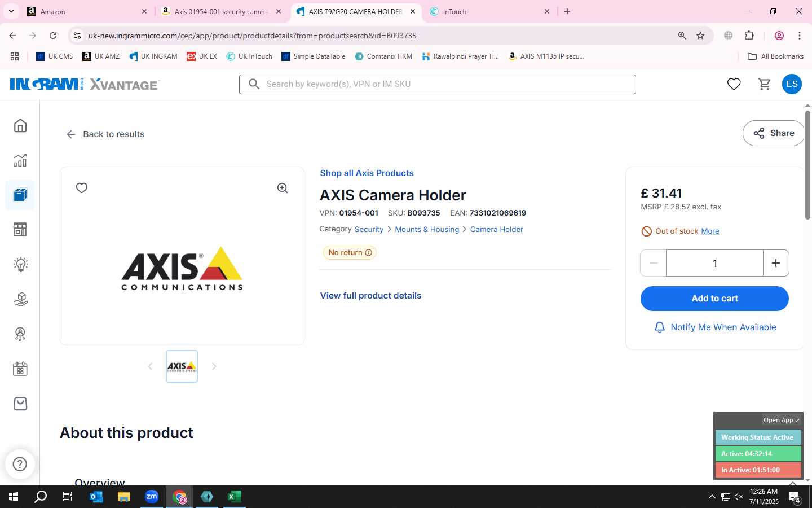Image resolution: width=812 pixels, height=508 pixels.
Task: Go back to results
Action: tap(105, 134)
